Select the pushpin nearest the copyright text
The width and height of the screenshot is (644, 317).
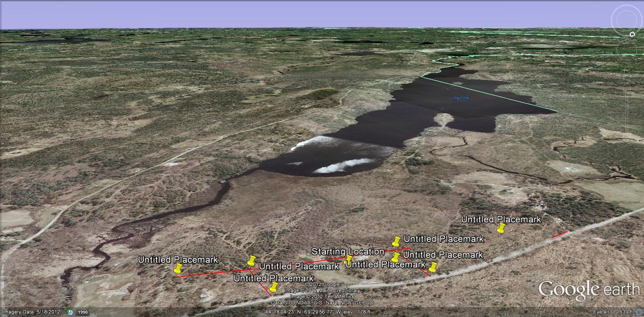coord(273,288)
